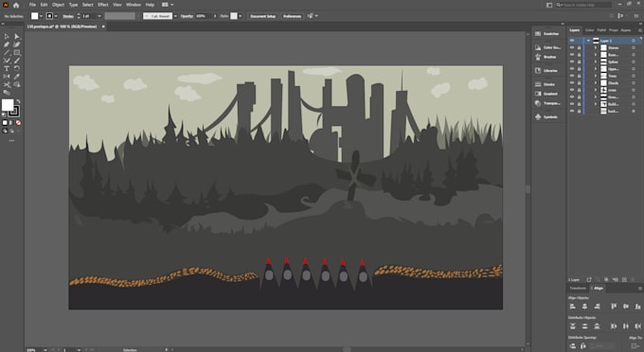The height and width of the screenshot is (352, 644).
Task: Open the File menu
Action: 32,5
